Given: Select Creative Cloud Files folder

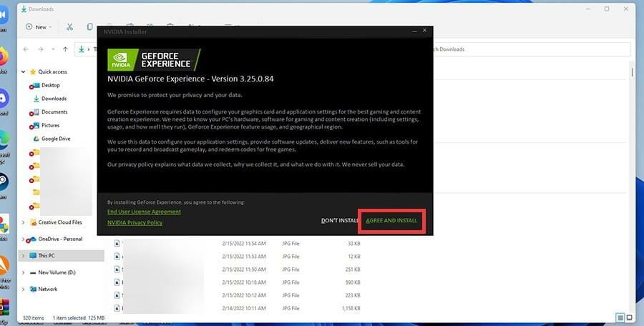Looking at the screenshot, I should click(x=60, y=222).
